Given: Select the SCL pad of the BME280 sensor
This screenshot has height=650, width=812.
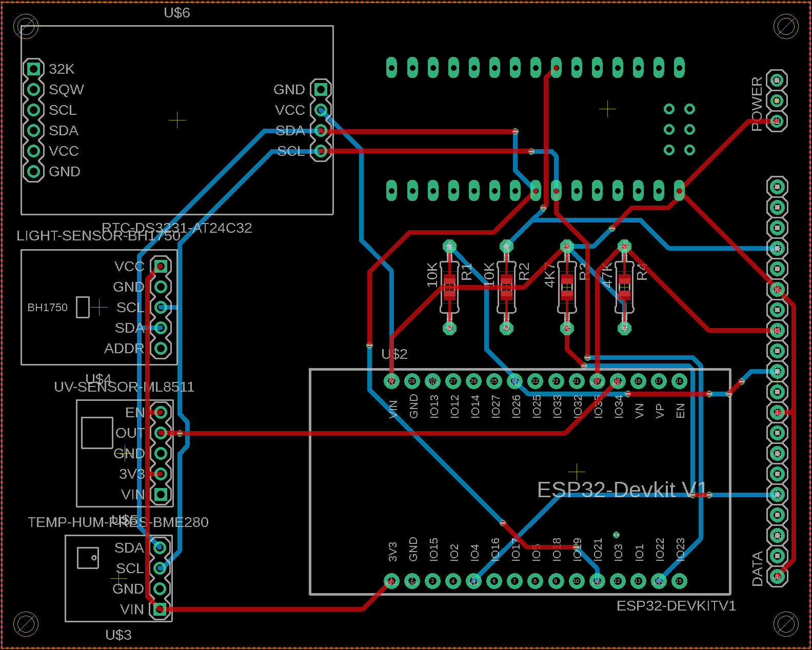Looking at the screenshot, I should tap(160, 568).
